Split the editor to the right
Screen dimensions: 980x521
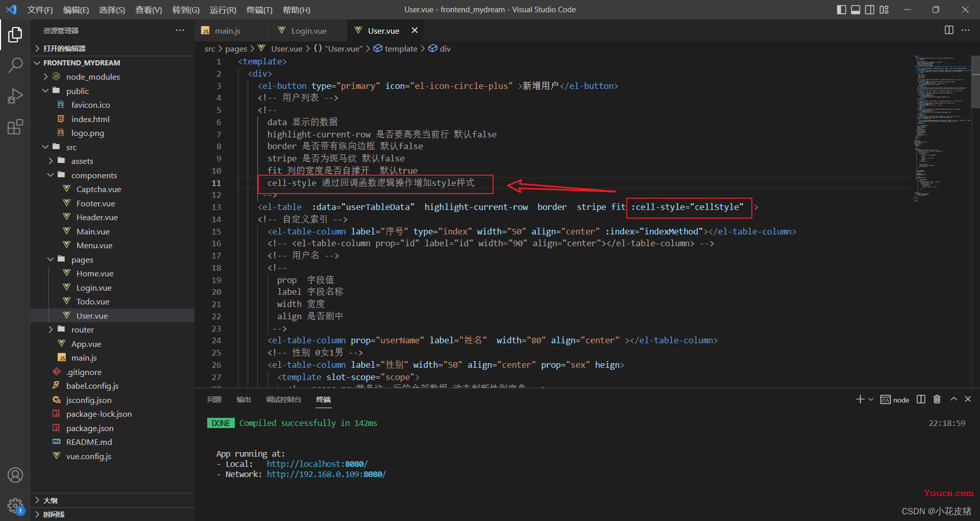pos(949,30)
